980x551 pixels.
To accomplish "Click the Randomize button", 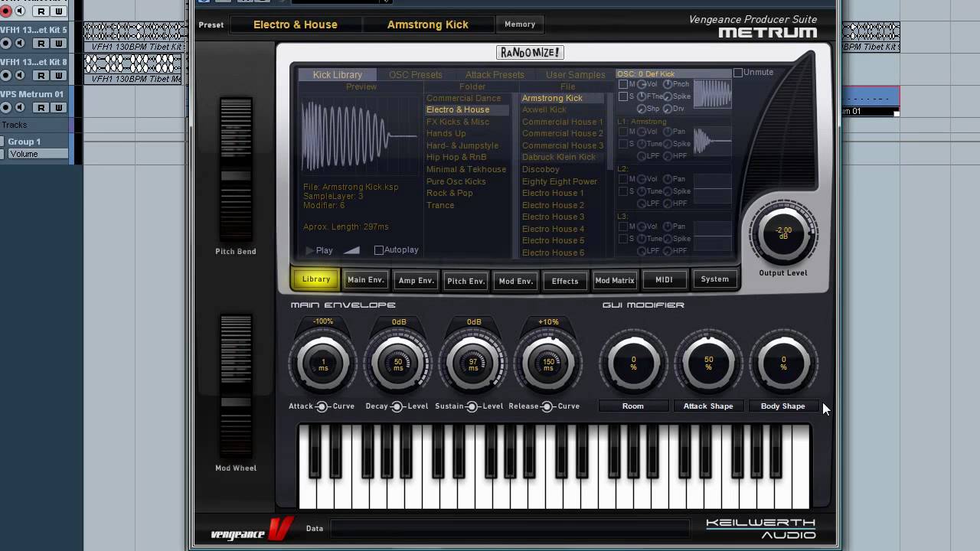I will click(530, 53).
